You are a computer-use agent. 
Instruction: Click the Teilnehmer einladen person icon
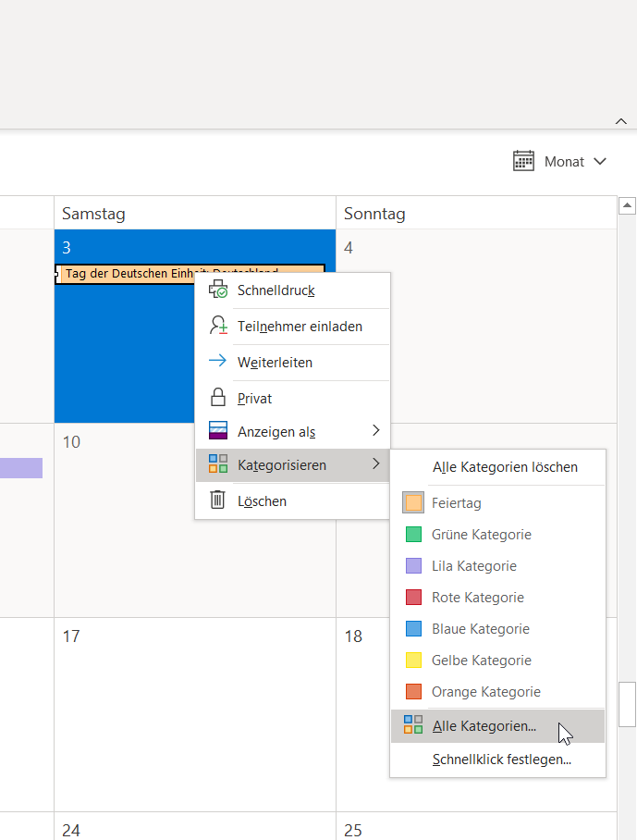218,326
